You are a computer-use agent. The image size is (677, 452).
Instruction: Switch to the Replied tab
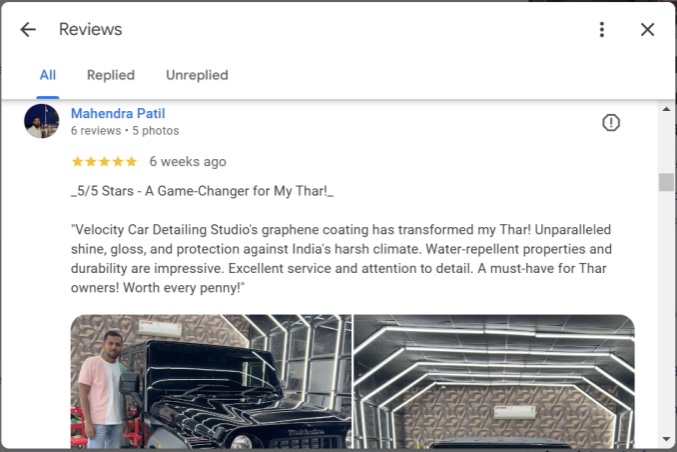(x=111, y=75)
